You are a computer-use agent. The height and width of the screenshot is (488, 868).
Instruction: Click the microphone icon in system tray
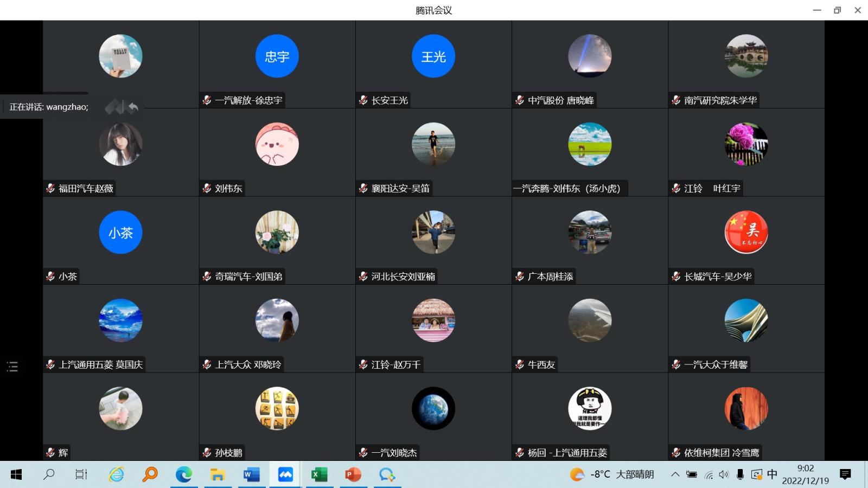740,474
